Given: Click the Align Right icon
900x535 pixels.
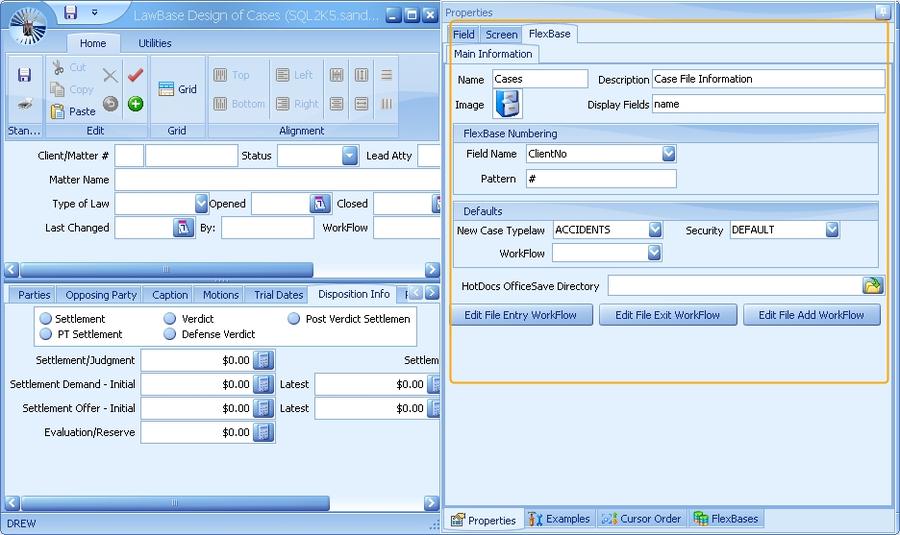Looking at the screenshot, I should coord(282,103).
